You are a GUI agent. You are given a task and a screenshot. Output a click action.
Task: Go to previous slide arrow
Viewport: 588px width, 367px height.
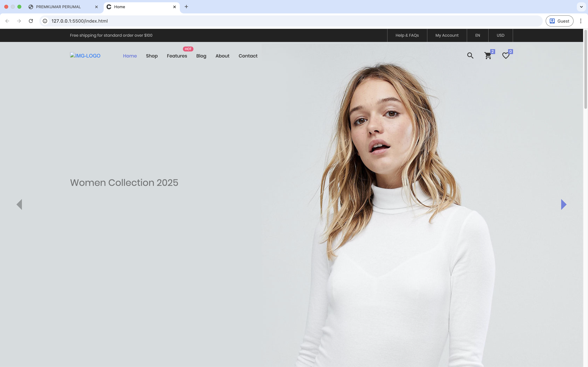pyautogui.click(x=19, y=204)
